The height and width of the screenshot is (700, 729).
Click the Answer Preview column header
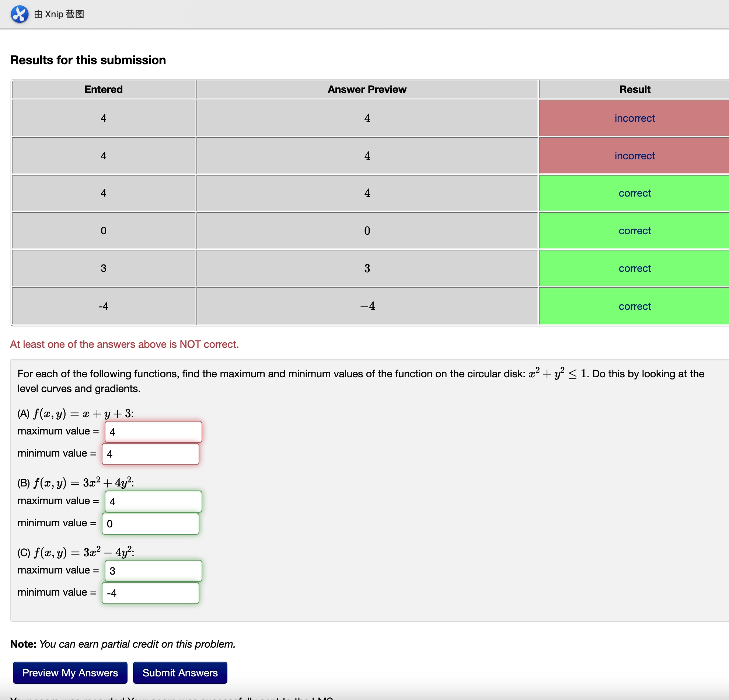point(367,89)
